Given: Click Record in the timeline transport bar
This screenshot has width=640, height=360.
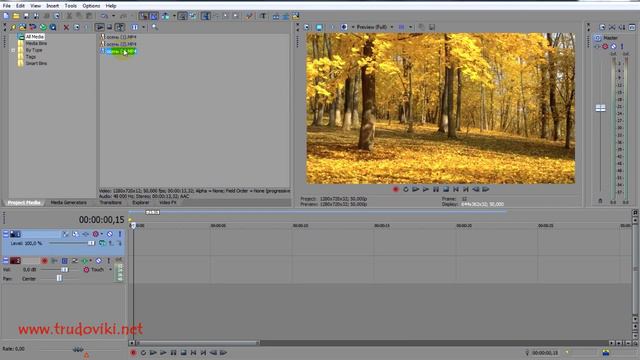Looking at the screenshot, I should tap(133, 353).
